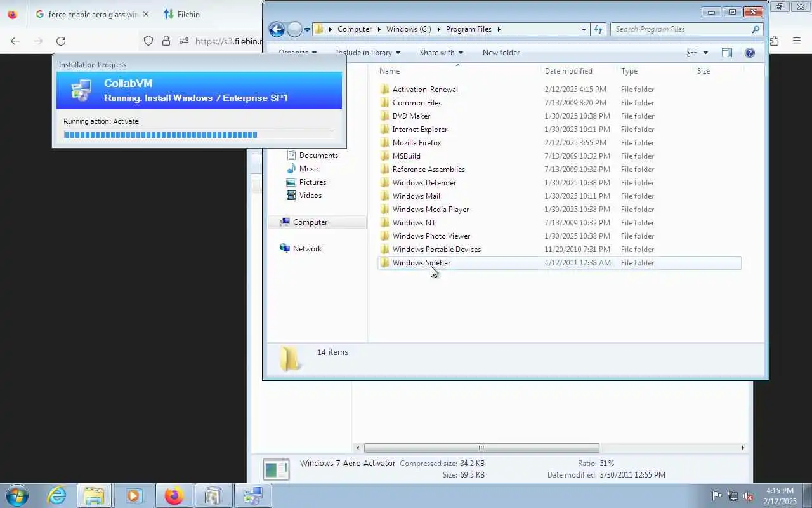Select Music in the navigation pane
The width and height of the screenshot is (812, 508).
click(x=309, y=169)
